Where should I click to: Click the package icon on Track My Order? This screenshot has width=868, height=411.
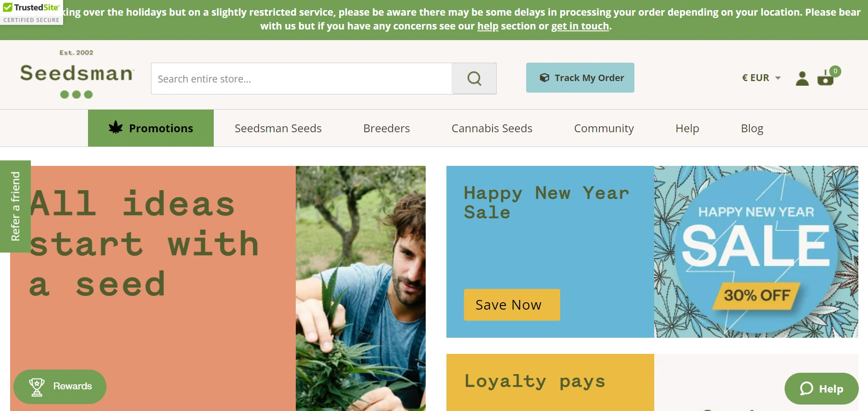(x=545, y=78)
